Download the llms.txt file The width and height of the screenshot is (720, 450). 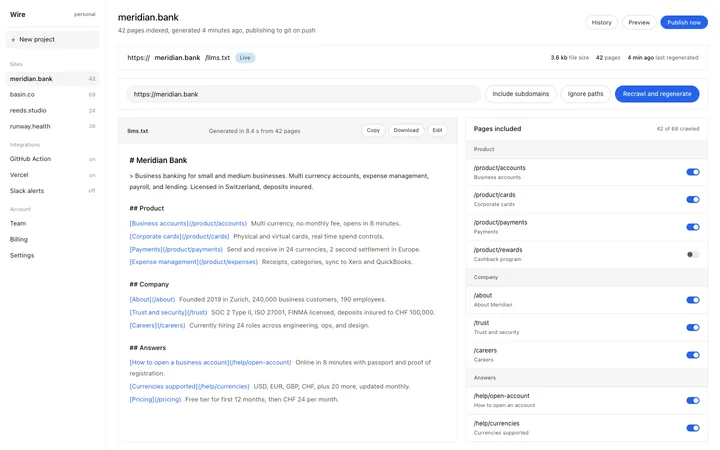click(x=406, y=131)
